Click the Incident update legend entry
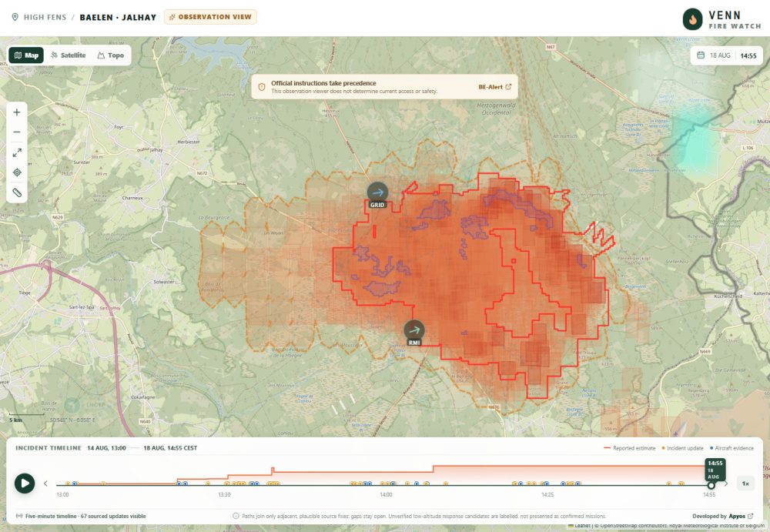The height and width of the screenshot is (532, 770). pyautogui.click(x=682, y=448)
